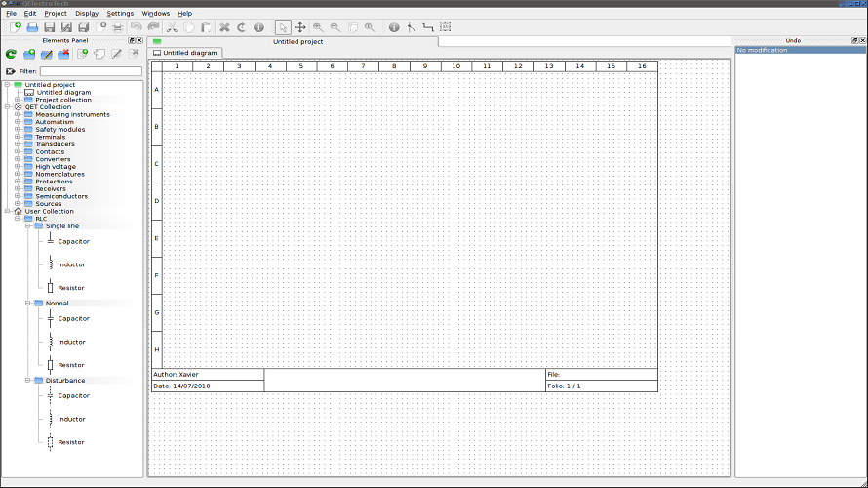This screenshot has width=868, height=488.
Task: Switch to the Untitled diagram tab
Action: coord(187,53)
